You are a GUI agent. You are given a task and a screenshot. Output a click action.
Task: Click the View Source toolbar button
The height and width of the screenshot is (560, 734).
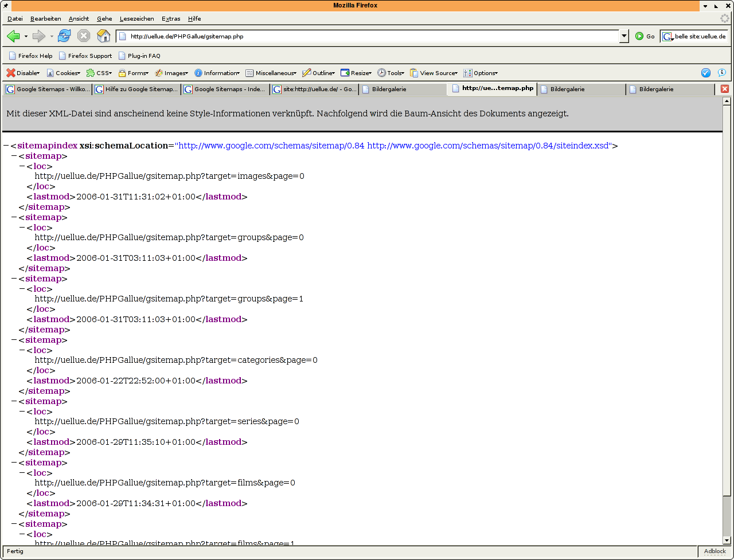click(433, 73)
